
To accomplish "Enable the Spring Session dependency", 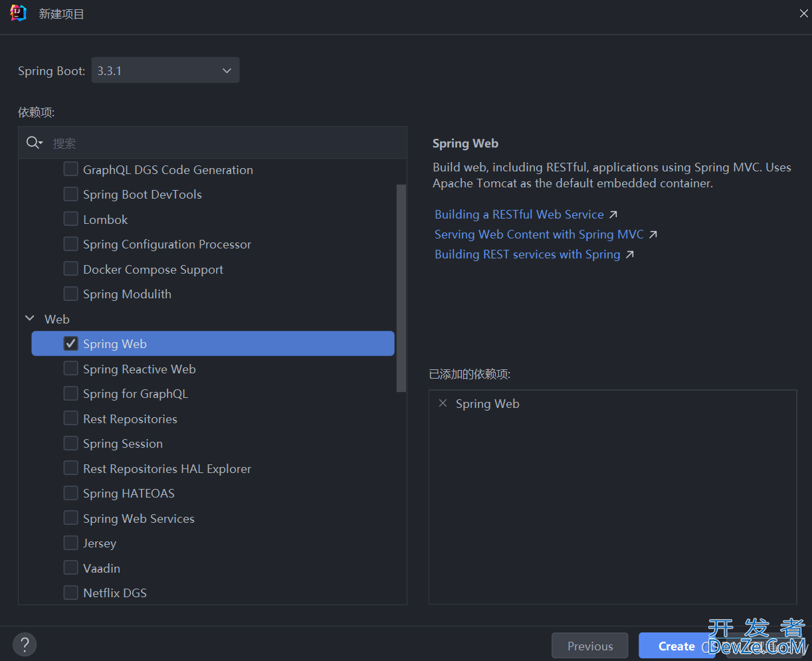I will 71,443.
